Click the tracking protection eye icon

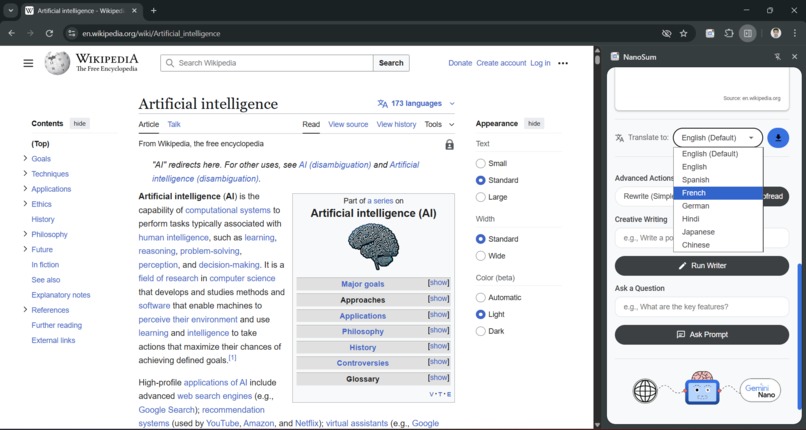[667, 33]
